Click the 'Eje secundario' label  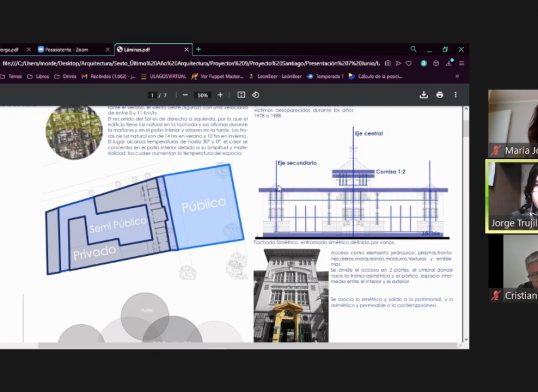pos(297,163)
